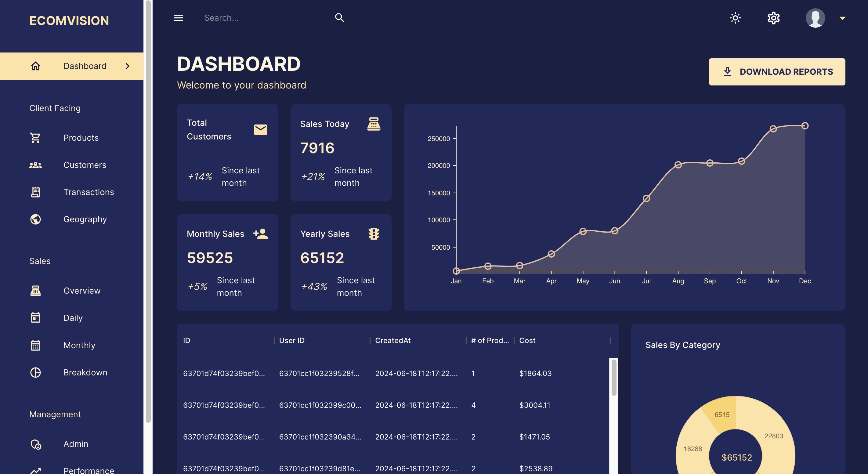868x474 pixels.
Task: Click user ID 63701cc1f03239528f... cell
Action: pyautogui.click(x=319, y=373)
